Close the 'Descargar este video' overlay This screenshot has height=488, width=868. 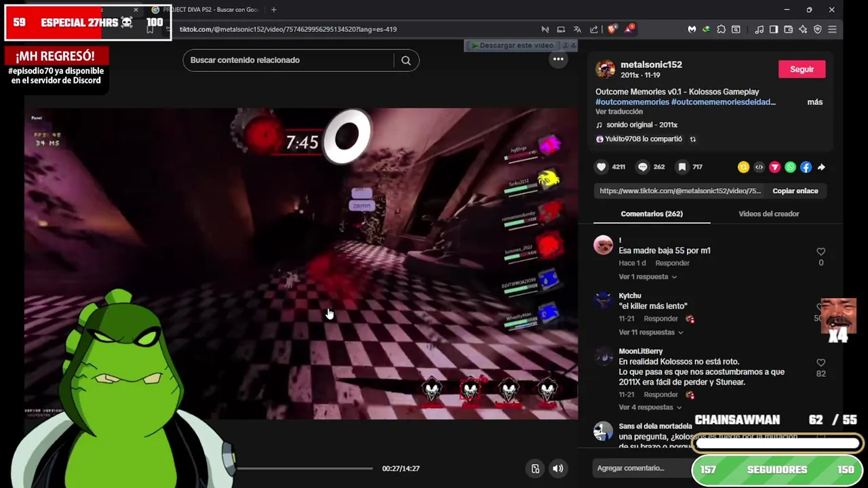[573, 45]
